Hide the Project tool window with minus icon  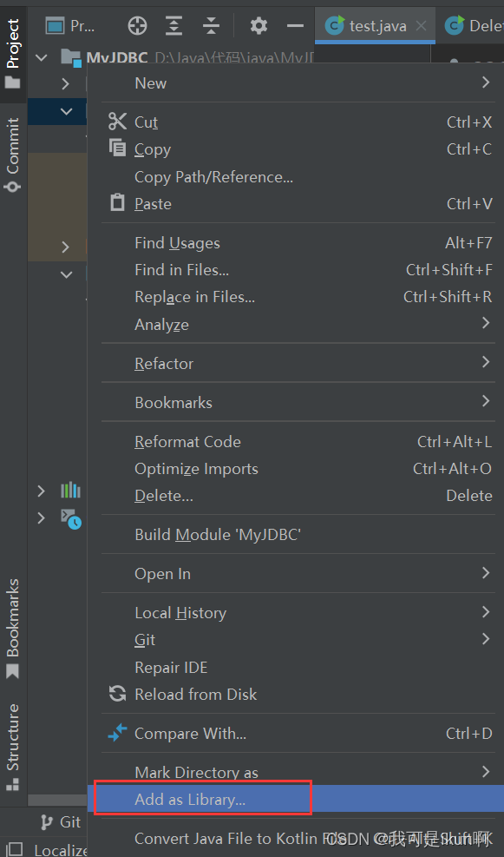point(296,26)
